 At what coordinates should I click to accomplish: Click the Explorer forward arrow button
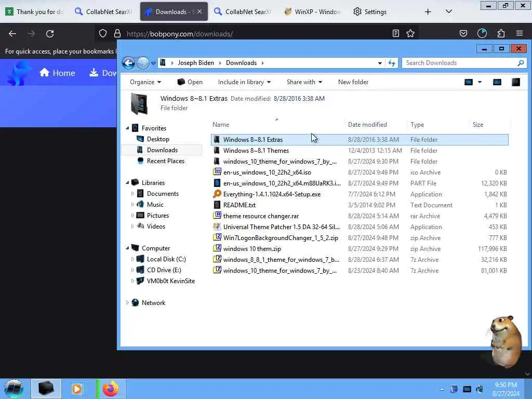point(143,63)
